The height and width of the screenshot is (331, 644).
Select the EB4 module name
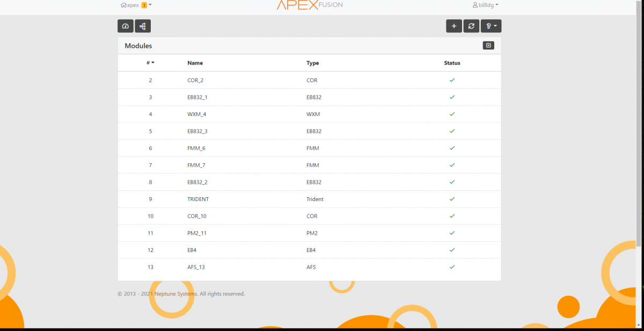192,250
